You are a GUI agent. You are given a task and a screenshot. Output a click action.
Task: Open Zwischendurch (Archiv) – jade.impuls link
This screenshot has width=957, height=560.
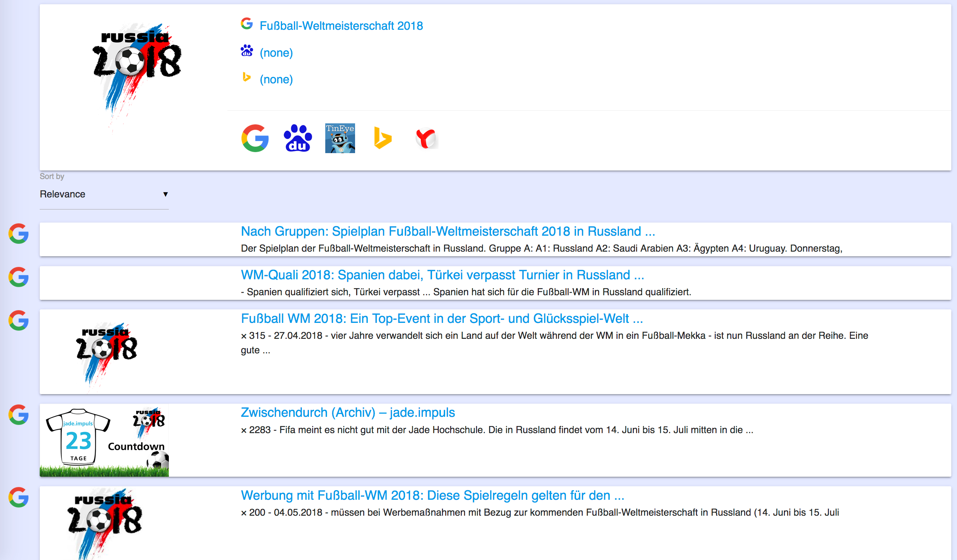tap(348, 413)
